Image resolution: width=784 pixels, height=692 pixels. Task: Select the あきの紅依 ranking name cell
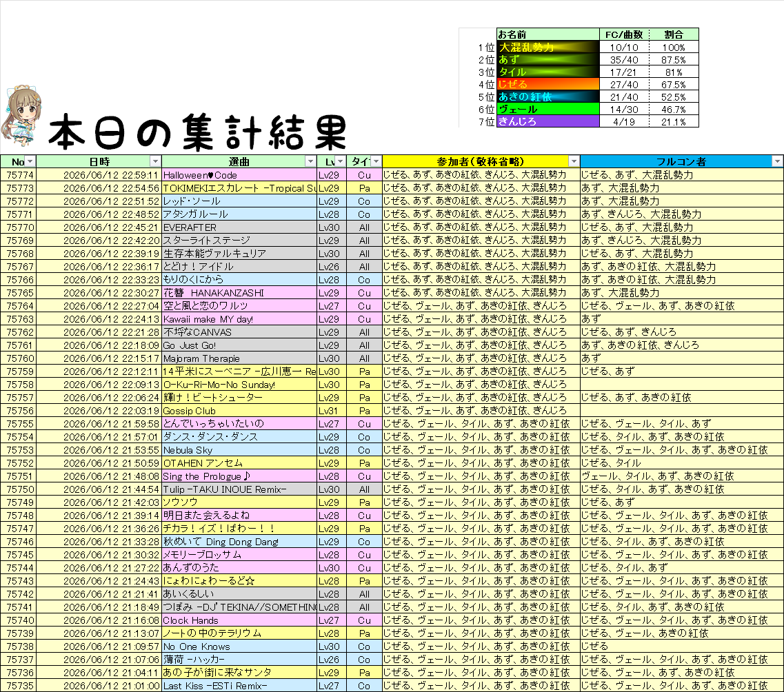[x=548, y=97]
